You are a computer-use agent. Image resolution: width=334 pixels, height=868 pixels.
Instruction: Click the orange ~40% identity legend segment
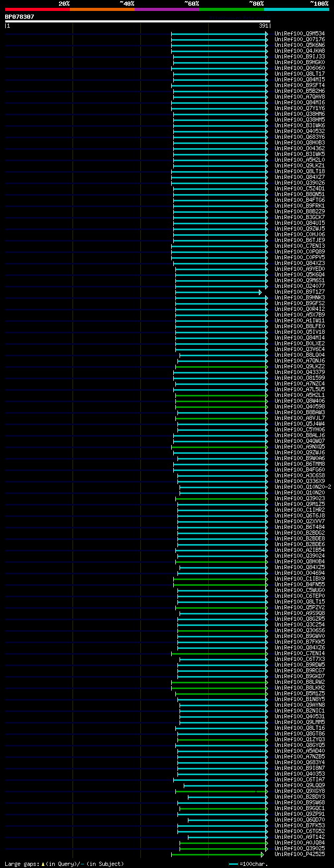tap(102, 9)
